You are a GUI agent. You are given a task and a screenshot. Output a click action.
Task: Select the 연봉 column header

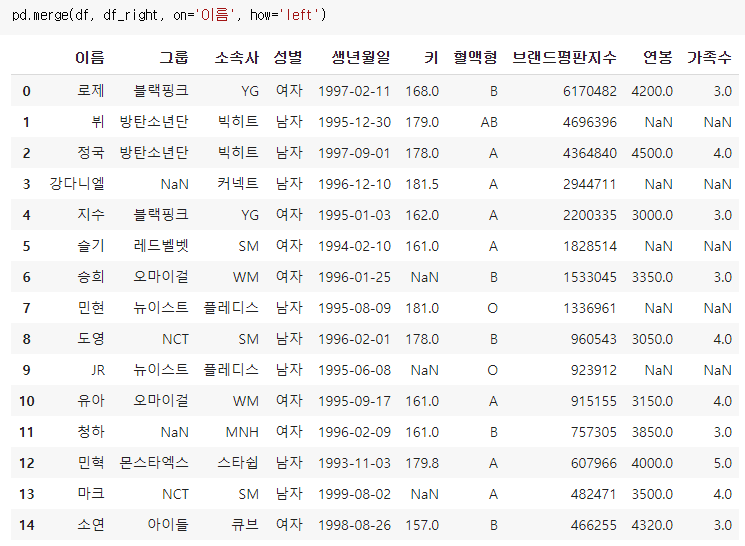click(658, 57)
